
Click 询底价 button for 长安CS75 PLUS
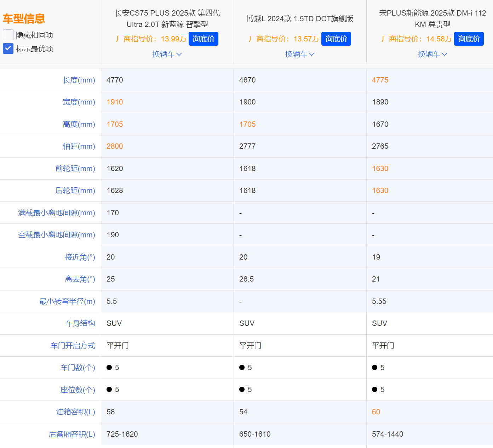[203, 39]
